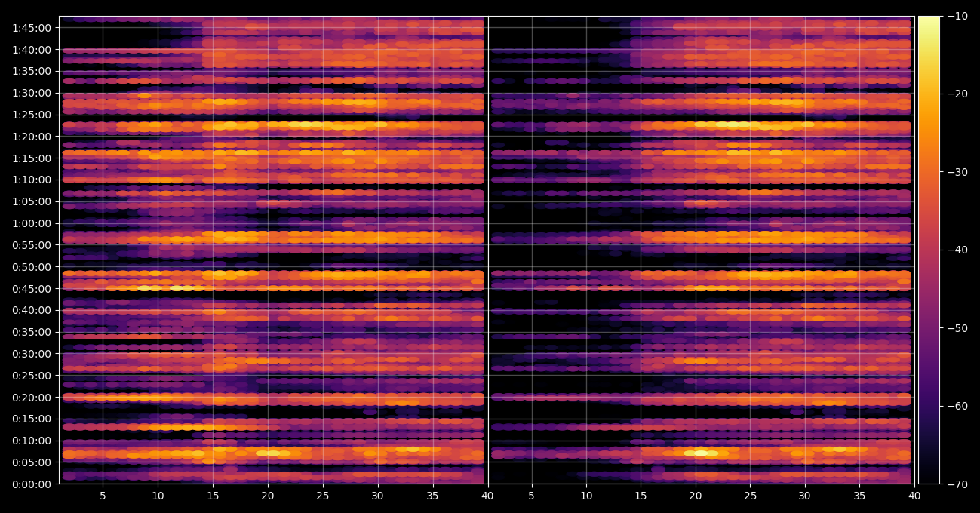Select the 0:40:00 tick label
This screenshot has width=980, height=513.
32,310
